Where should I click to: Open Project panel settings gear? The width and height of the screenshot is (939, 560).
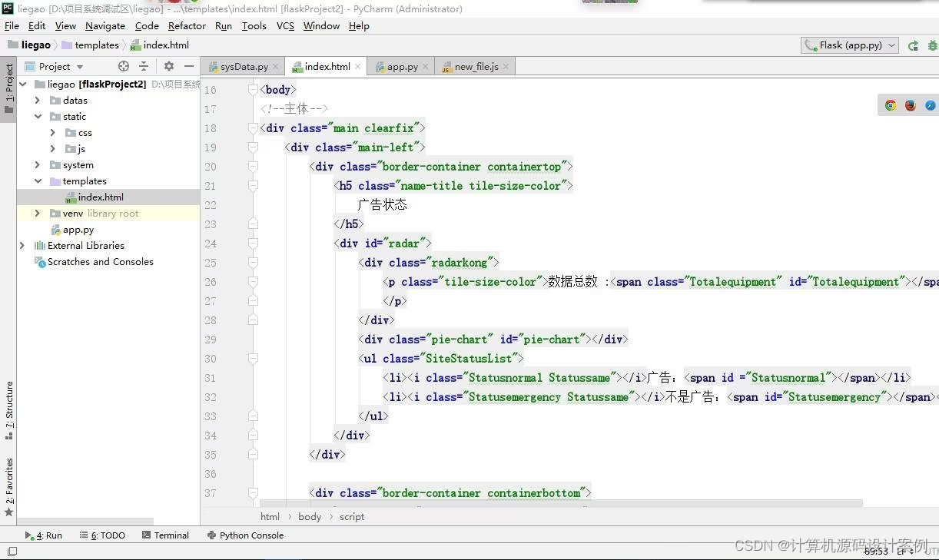[169, 66]
